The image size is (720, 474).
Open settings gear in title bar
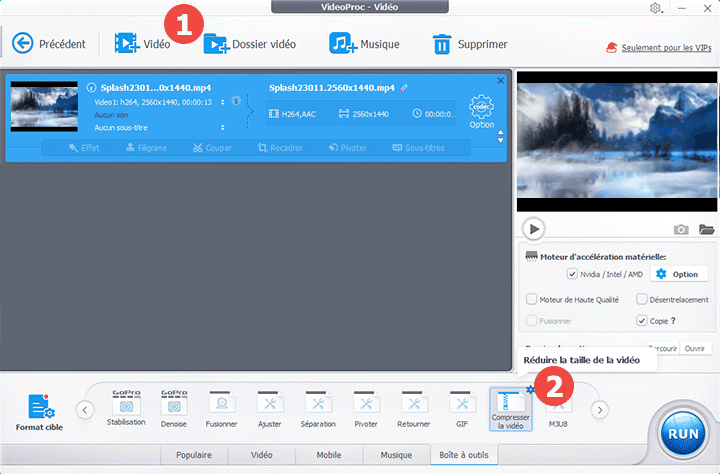[x=655, y=8]
